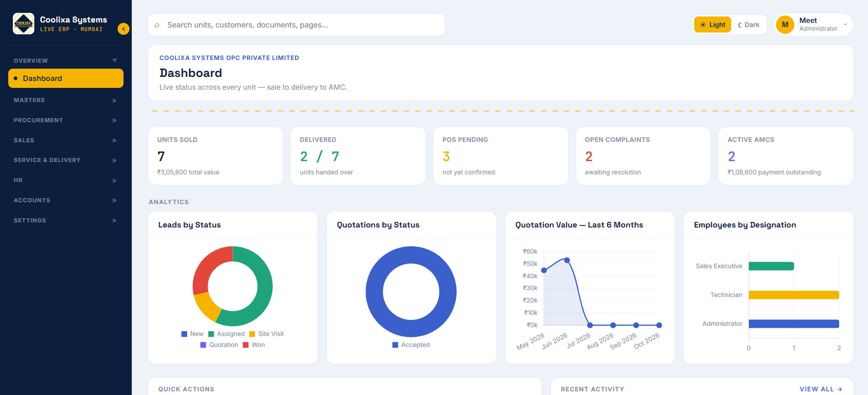Click the Sales Executive bar
868x395 pixels.
(771, 266)
